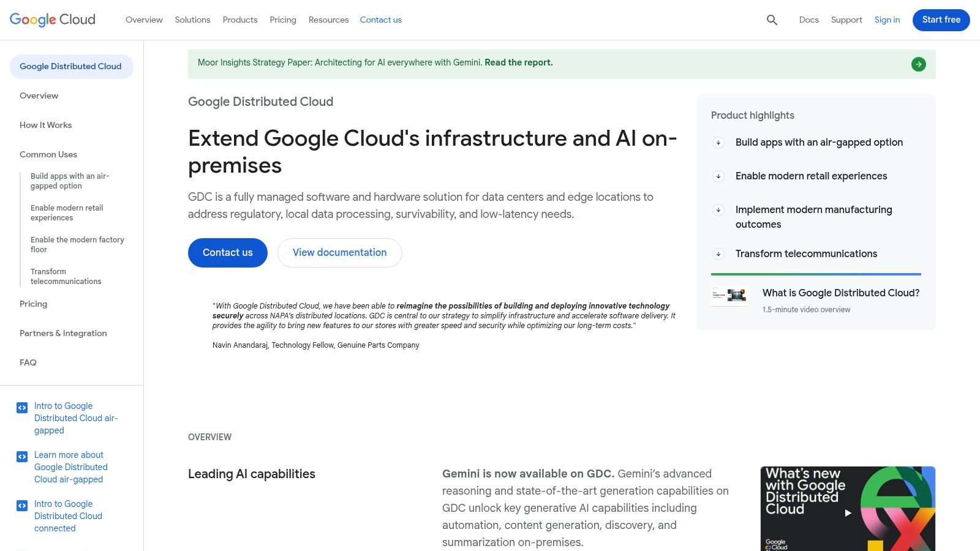
Task: Open 'View documentation'
Action: (x=339, y=252)
